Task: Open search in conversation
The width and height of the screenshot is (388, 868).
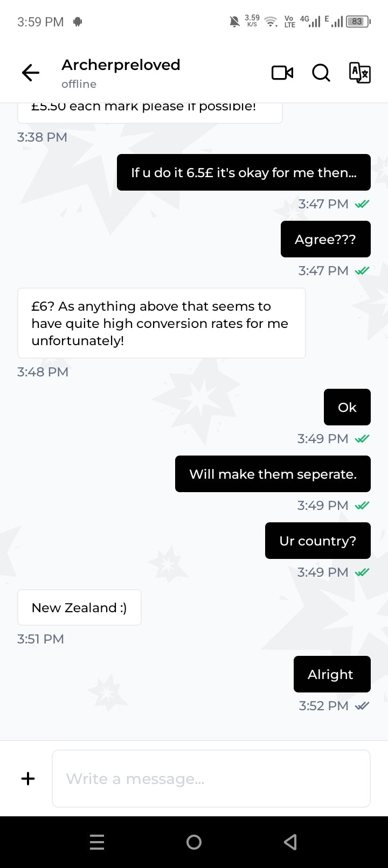Action: point(321,72)
